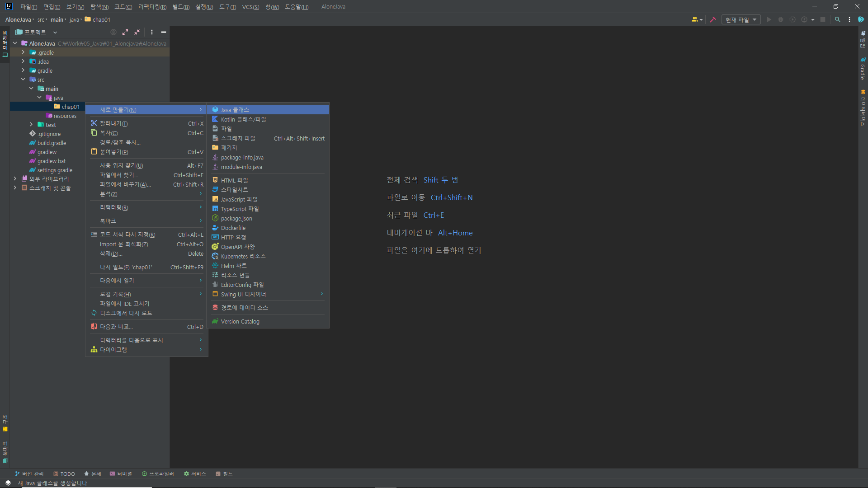
Task: Toggle the terminal tool window button
Action: (121, 474)
